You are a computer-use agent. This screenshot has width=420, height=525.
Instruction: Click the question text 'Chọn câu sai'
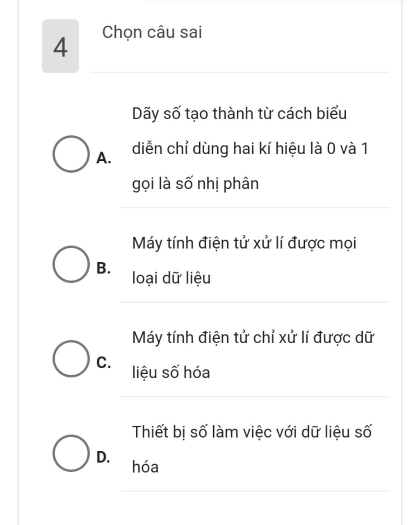(x=152, y=33)
